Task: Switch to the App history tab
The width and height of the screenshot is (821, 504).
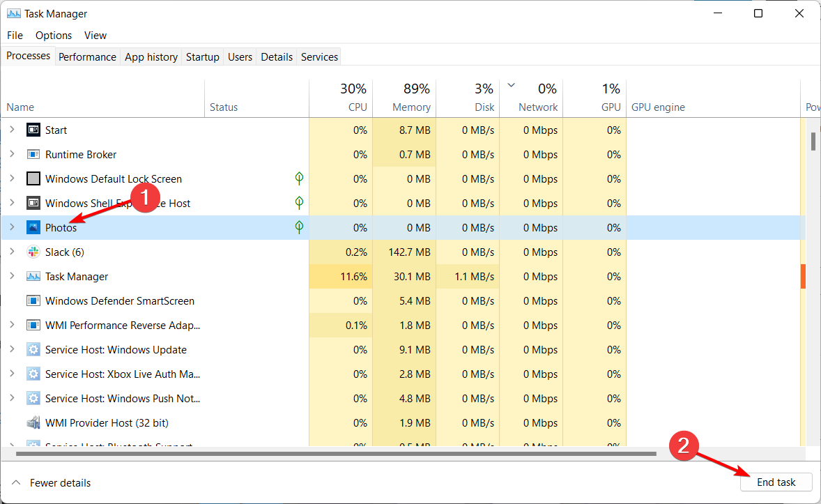Action: [151, 56]
